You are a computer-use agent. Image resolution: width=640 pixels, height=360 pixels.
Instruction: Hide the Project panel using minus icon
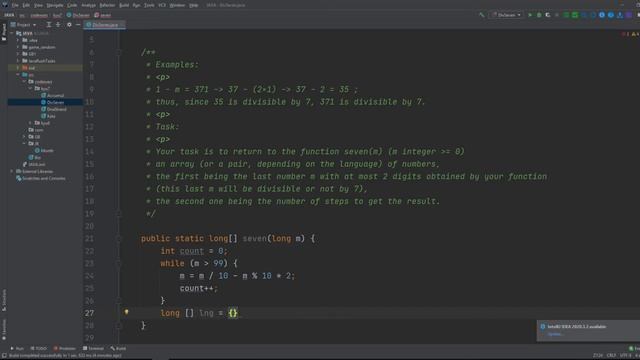point(78,25)
